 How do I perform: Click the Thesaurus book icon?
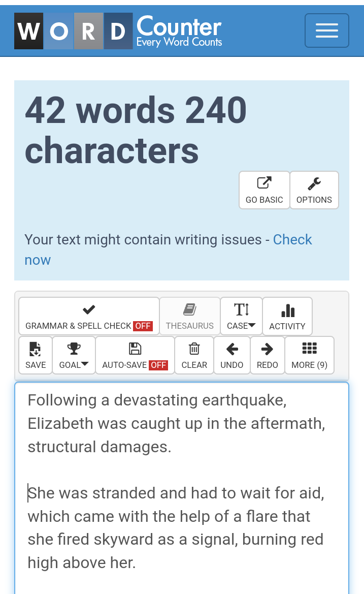(x=189, y=309)
